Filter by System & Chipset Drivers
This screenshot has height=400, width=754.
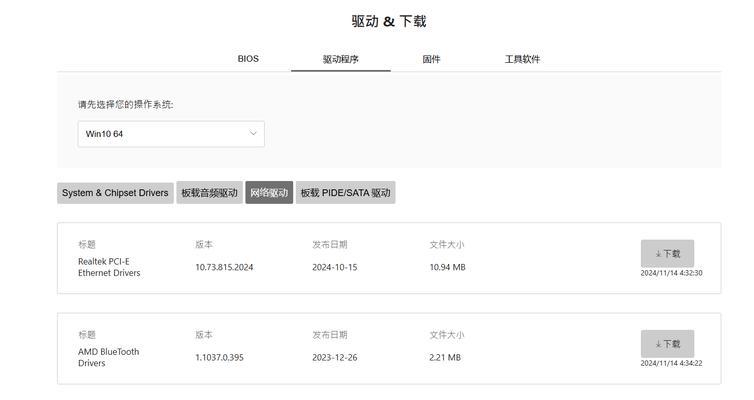[115, 193]
